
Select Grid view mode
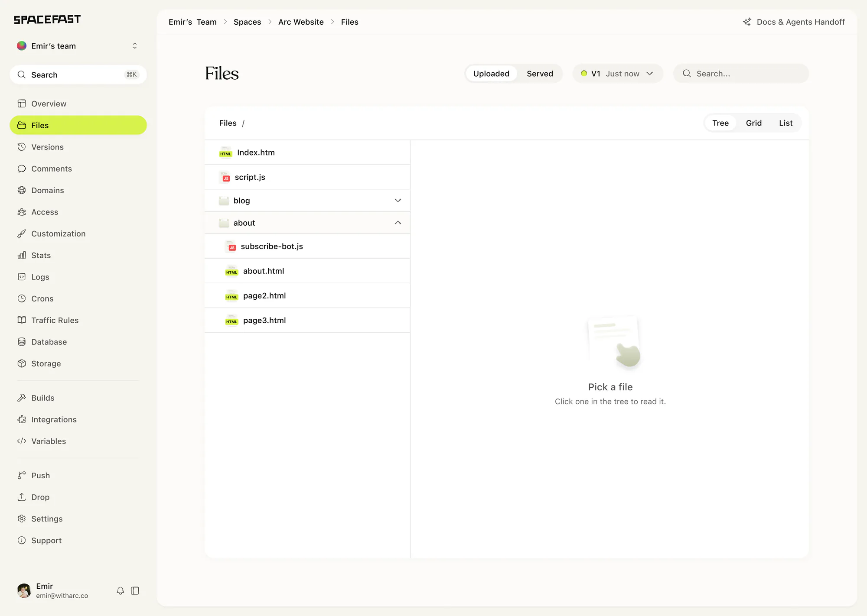click(x=754, y=123)
